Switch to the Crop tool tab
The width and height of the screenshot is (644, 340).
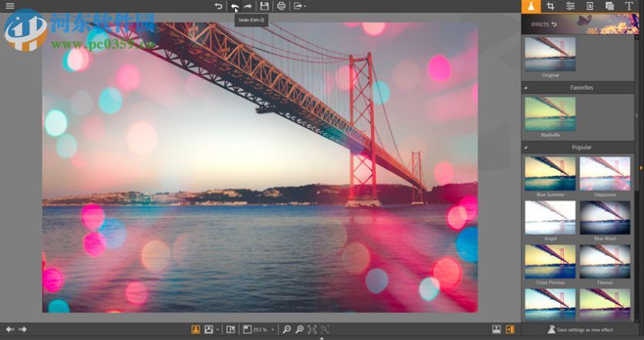(x=551, y=6)
